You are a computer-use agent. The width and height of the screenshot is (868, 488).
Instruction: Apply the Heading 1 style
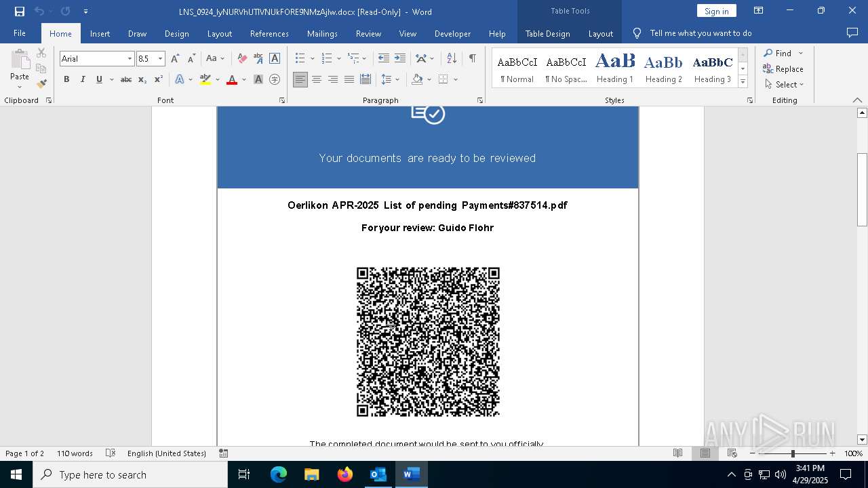(615, 68)
